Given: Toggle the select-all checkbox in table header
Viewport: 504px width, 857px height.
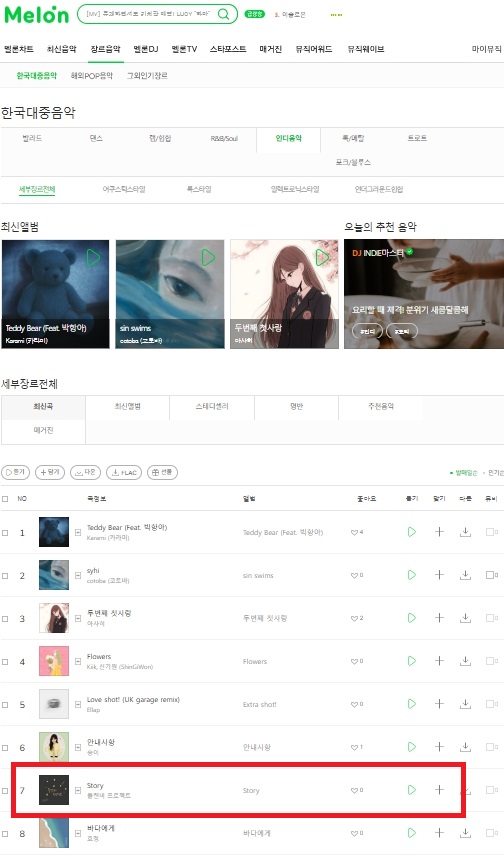Looking at the screenshot, I should pos(5,499).
